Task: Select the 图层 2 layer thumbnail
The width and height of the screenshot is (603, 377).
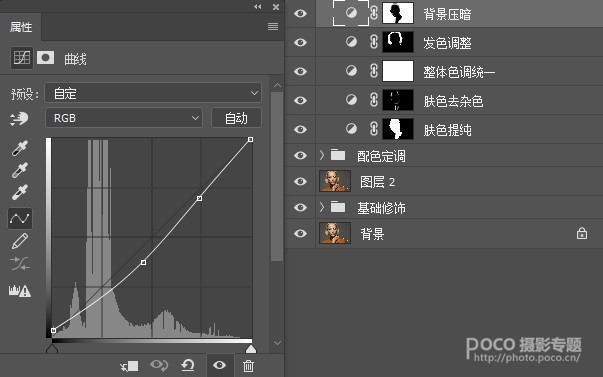Action: [335, 181]
